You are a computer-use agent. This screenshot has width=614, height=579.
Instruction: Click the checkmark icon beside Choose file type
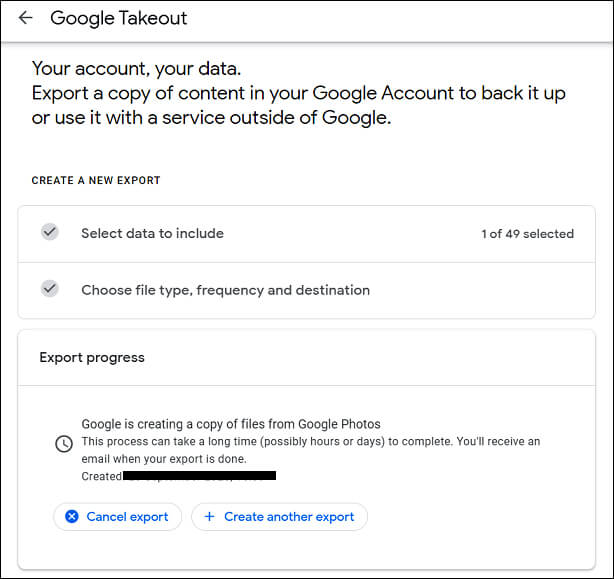click(x=50, y=289)
